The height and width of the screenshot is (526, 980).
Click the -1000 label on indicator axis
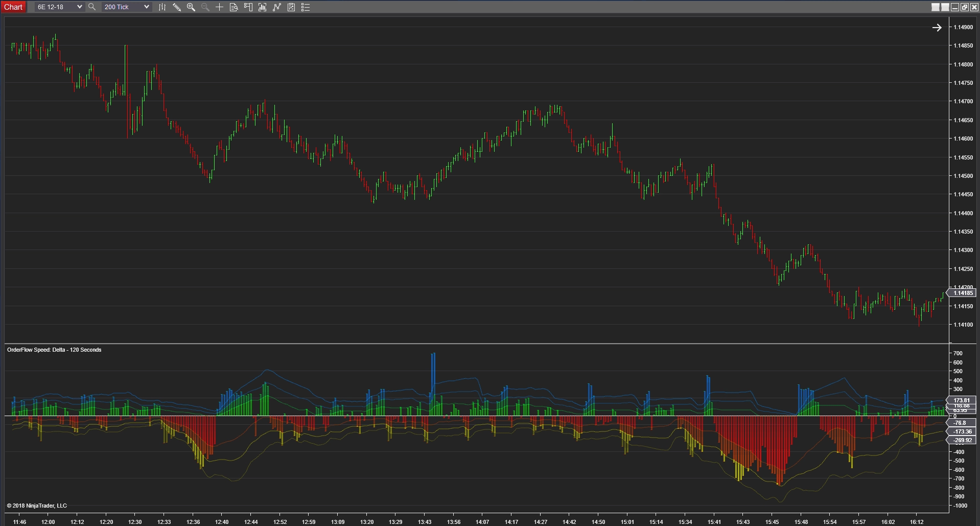tap(960, 506)
